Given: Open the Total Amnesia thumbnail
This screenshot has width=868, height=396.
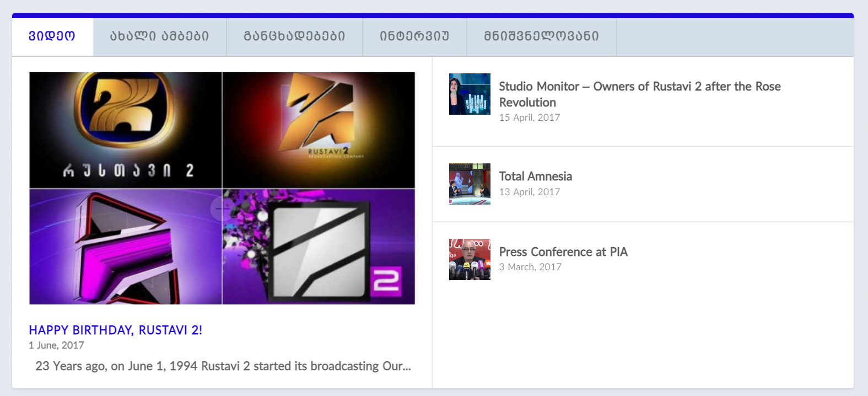Looking at the screenshot, I should [x=470, y=184].
